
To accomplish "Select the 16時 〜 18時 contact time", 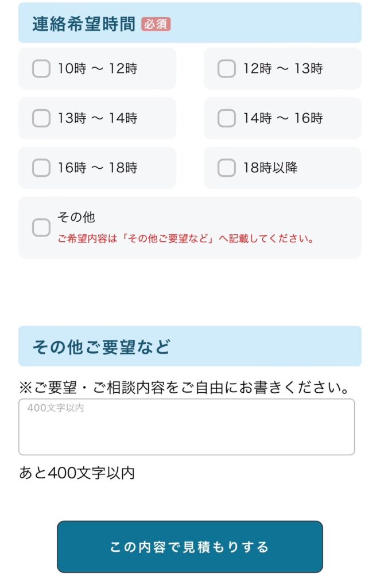I will 40,168.
